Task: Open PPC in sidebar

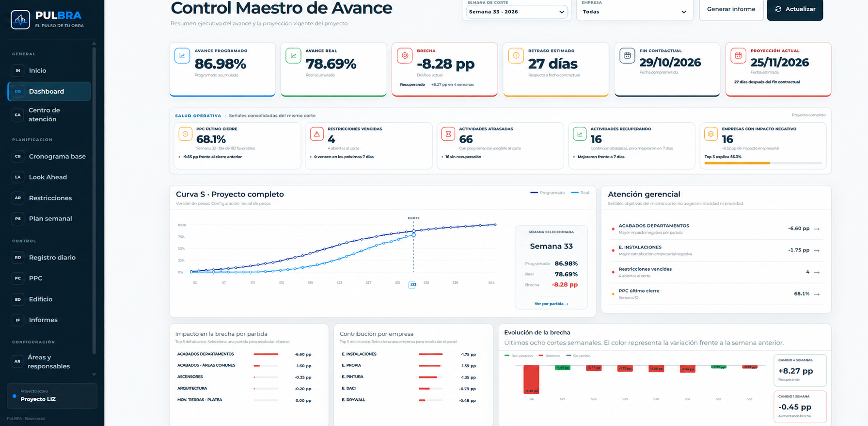Action: (x=49, y=279)
